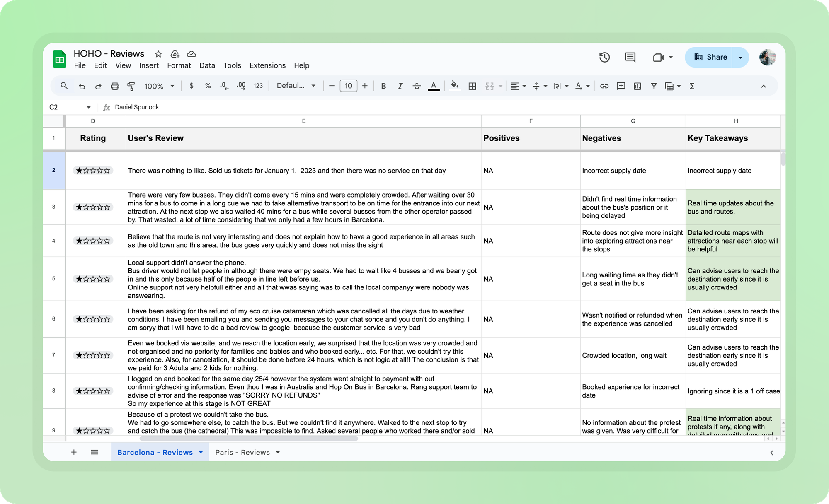Image resolution: width=829 pixels, height=504 pixels.
Task: Open the zoom 100% dropdown
Action: click(159, 86)
